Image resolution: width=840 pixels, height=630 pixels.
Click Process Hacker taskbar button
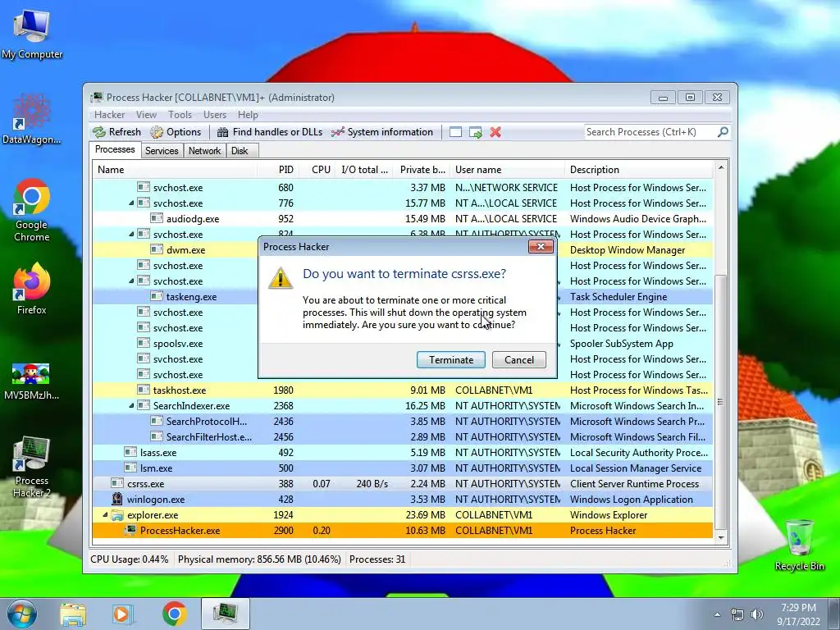226,614
